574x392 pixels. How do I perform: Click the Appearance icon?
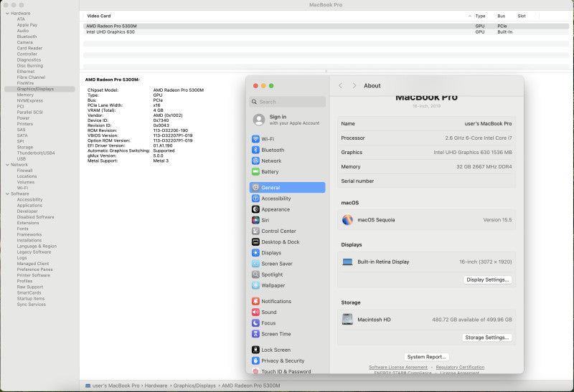click(x=255, y=209)
